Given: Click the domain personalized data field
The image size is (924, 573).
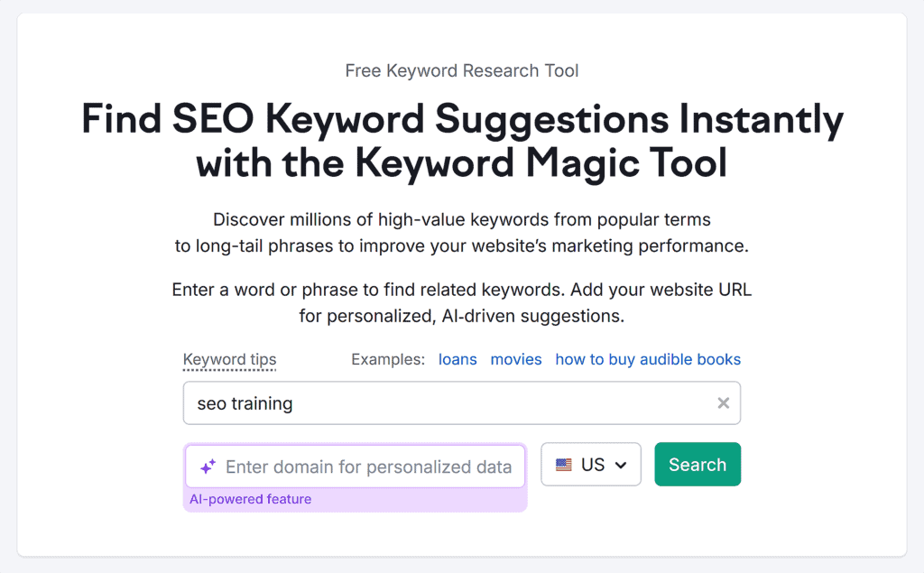Looking at the screenshot, I should (361, 466).
